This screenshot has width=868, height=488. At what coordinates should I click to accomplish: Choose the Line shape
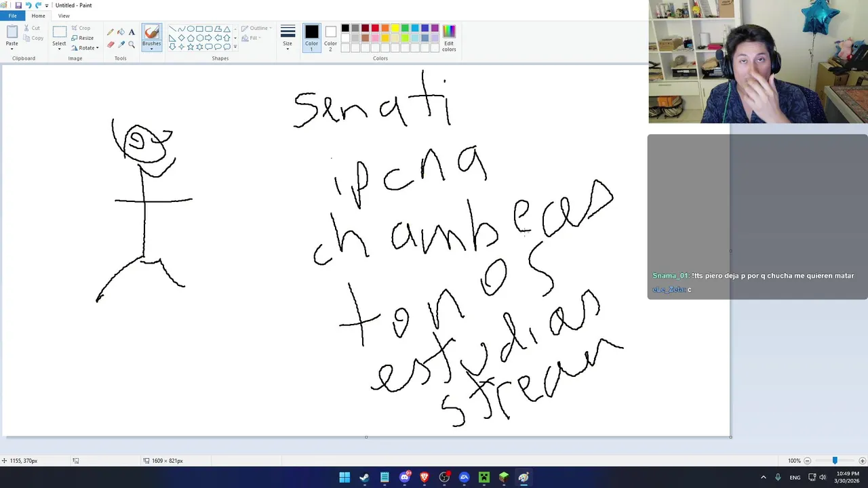pos(172,29)
